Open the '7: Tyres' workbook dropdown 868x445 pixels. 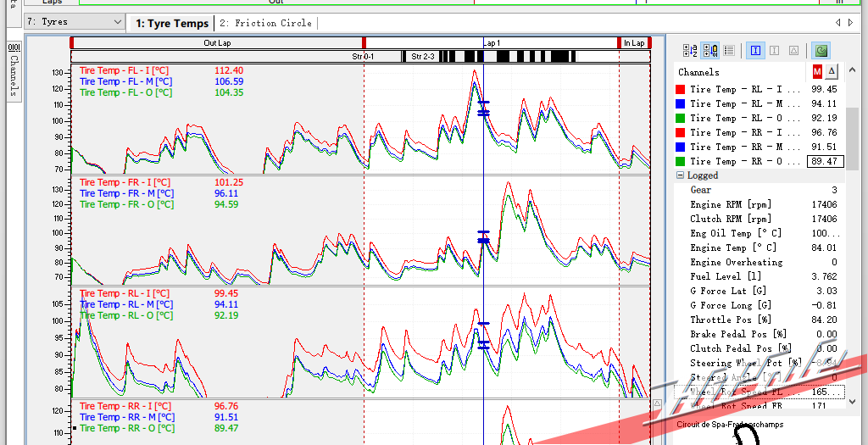(x=75, y=21)
